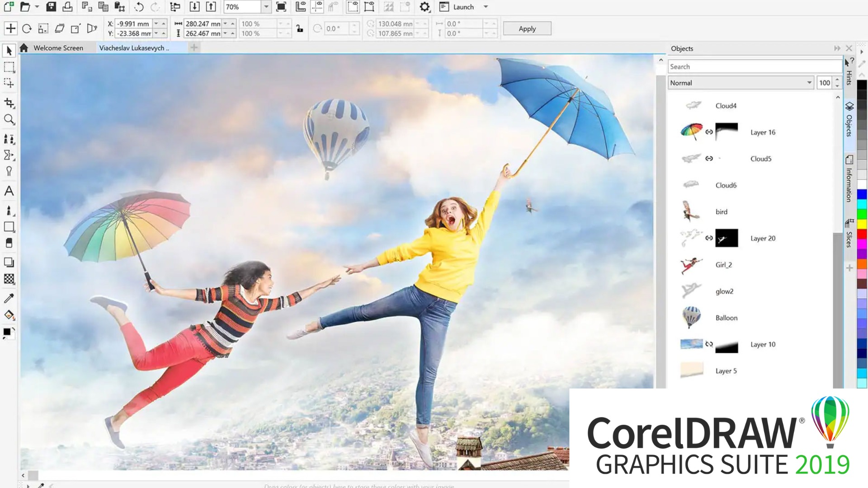868x488 pixels.
Task: Activate the Crop tool
Action: (x=9, y=103)
